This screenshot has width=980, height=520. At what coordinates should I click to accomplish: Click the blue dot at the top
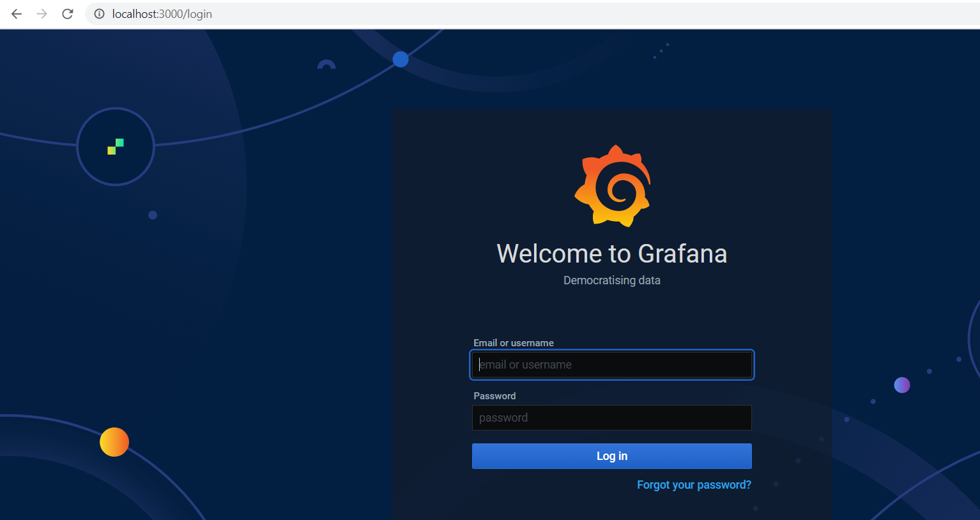pyautogui.click(x=401, y=59)
